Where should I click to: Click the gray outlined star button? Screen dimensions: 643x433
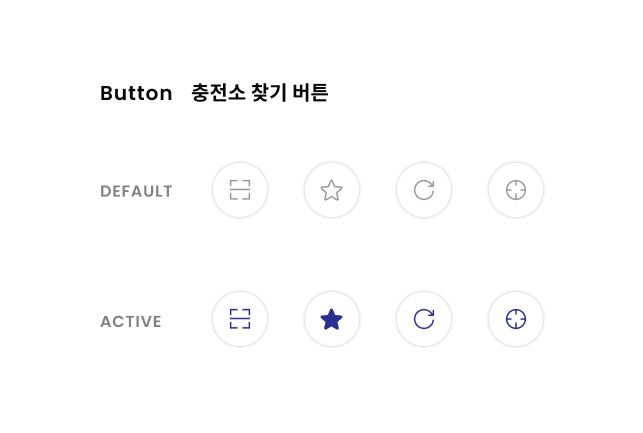click(332, 190)
